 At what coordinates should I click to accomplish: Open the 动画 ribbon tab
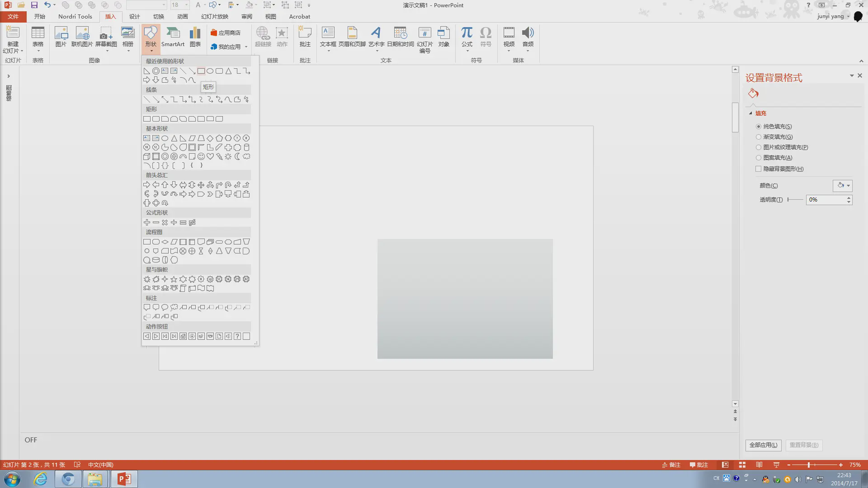click(x=182, y=16)
